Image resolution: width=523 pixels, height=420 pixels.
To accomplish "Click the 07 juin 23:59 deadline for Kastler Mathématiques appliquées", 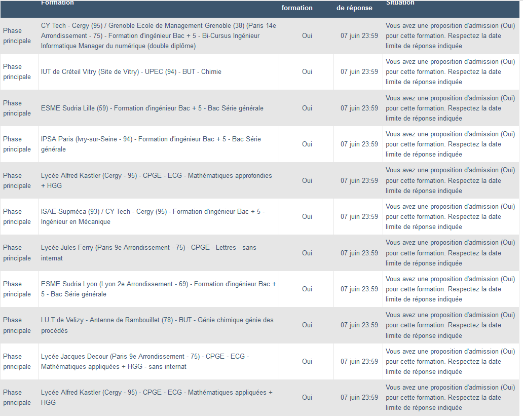I will point(359,397).
